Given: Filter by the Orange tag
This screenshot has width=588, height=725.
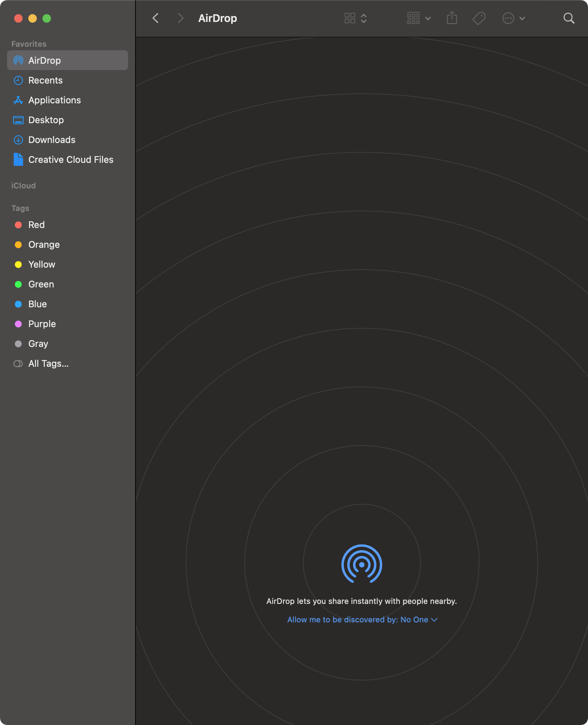Looking at the screenshot, I should 68,244.
